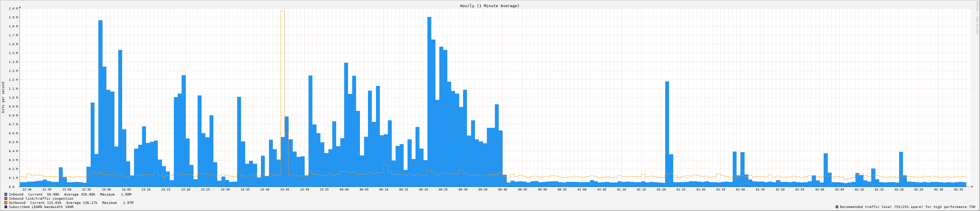
Task: Click the orange Outbound legend swatch
Action: pyautogui.click(x=6, y=203)
